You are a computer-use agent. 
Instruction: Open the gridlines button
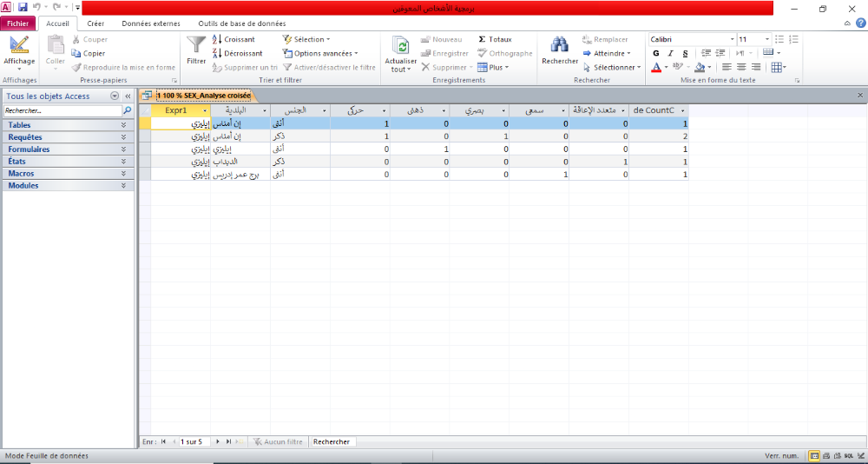point(777,67)
